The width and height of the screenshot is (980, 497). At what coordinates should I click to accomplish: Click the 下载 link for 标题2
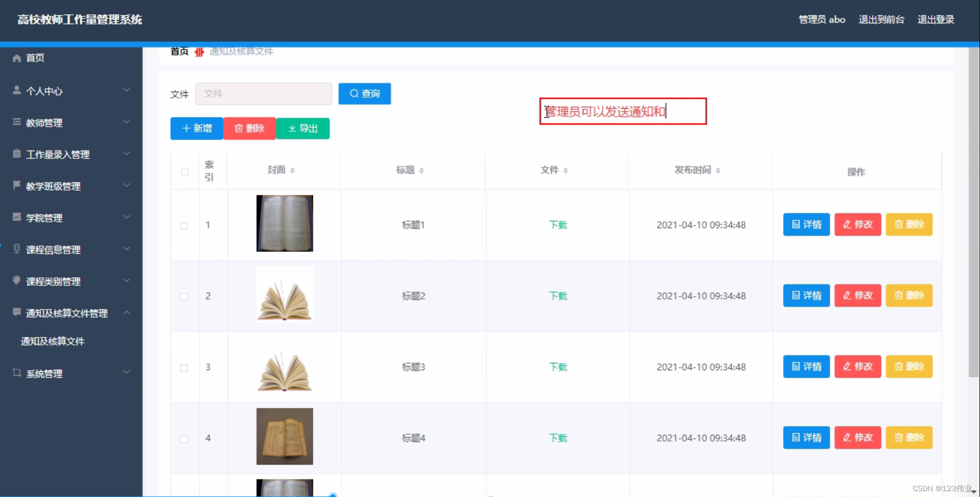(x=557, y=296)
